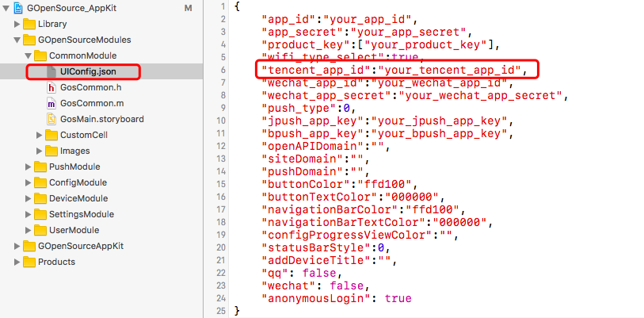Image resolution: width=644 pixels, height=318 pixels.
Task: Select the SettingsModule group
Action: tap(81, 214)
